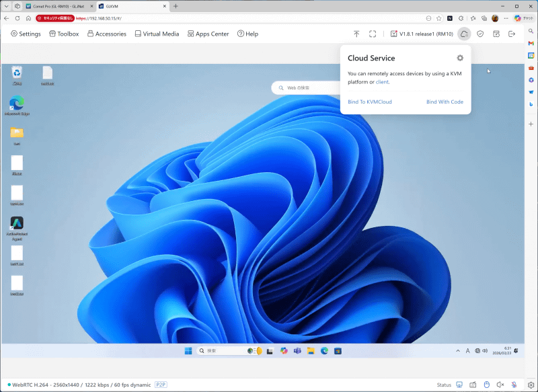Screen dimensions: 538x392
Task: Click the Bind With Code link
Action: click(445, 102)
